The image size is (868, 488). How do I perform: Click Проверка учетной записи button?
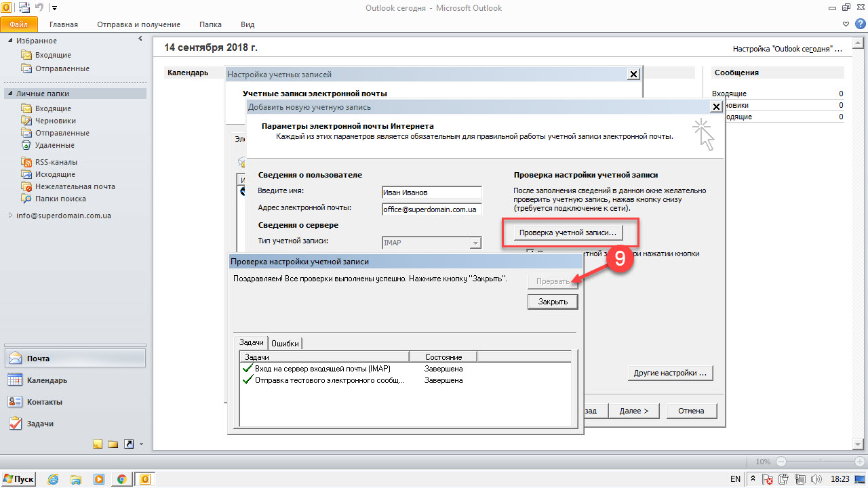pyautogui.click(x=568, y=232)
